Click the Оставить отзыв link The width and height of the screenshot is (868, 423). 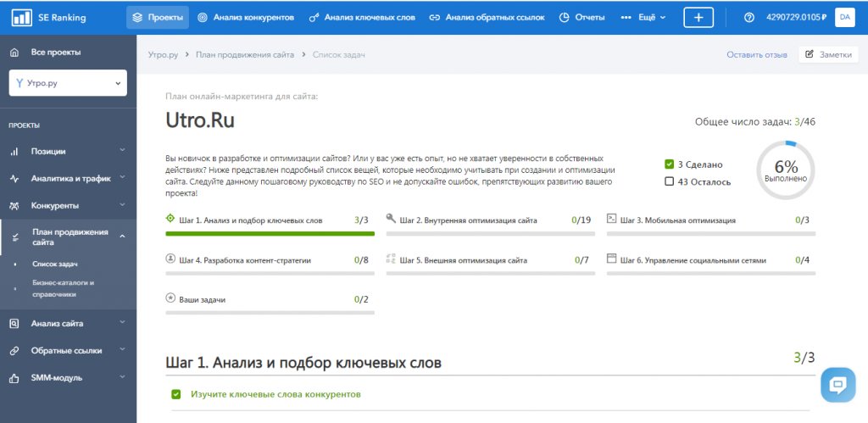click(x=756, y=54)
